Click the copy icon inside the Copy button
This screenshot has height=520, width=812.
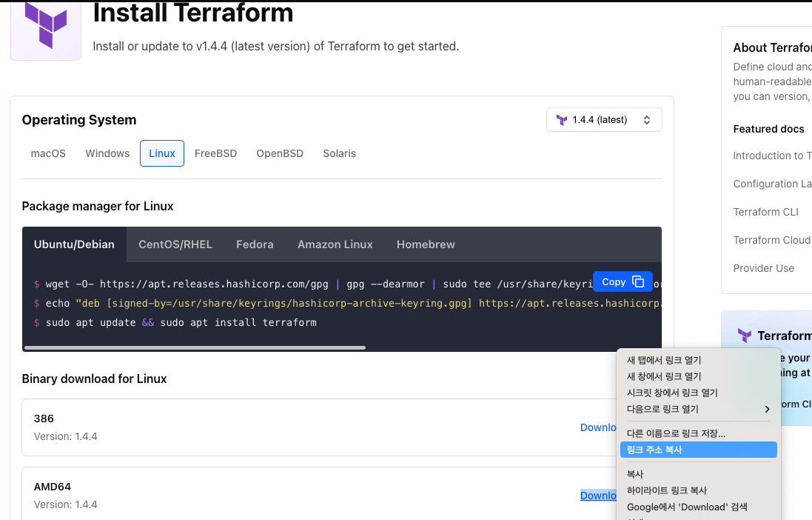pyautogui.click(x=638, y=281)
